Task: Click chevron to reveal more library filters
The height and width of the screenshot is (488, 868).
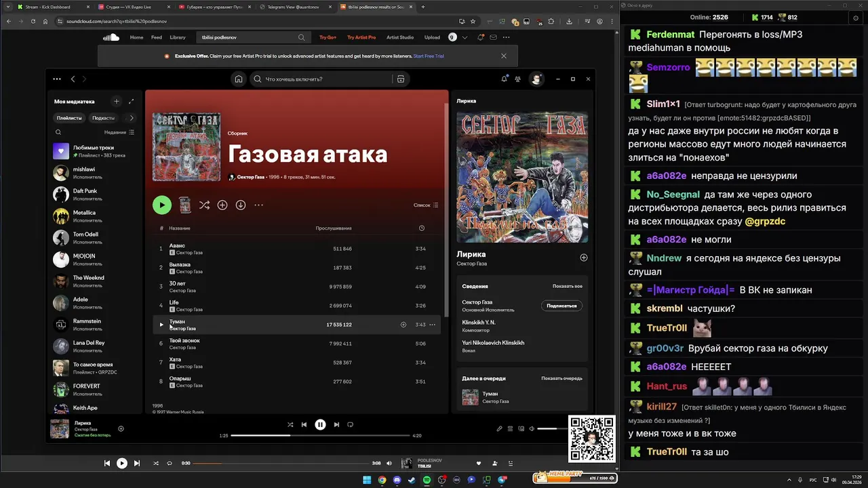Action: [x=132, y=118]
